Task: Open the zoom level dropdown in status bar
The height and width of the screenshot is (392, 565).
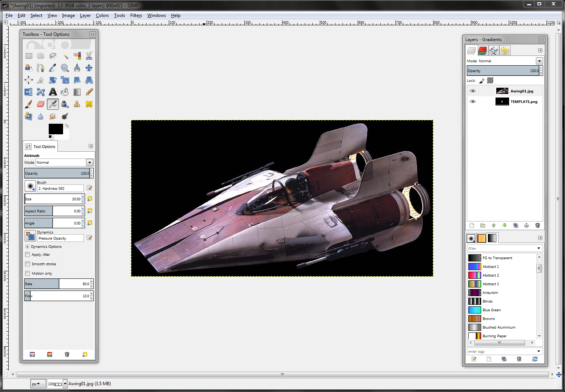Action: [x=65, y=384]
